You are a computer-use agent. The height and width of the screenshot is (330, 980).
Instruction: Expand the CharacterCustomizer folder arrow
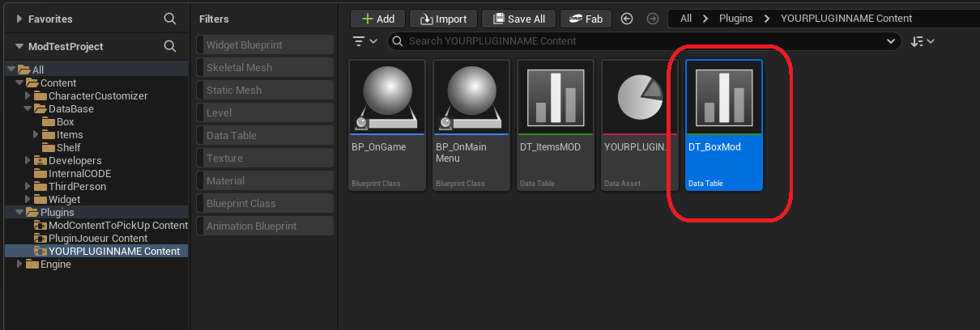tap(28, 96)
